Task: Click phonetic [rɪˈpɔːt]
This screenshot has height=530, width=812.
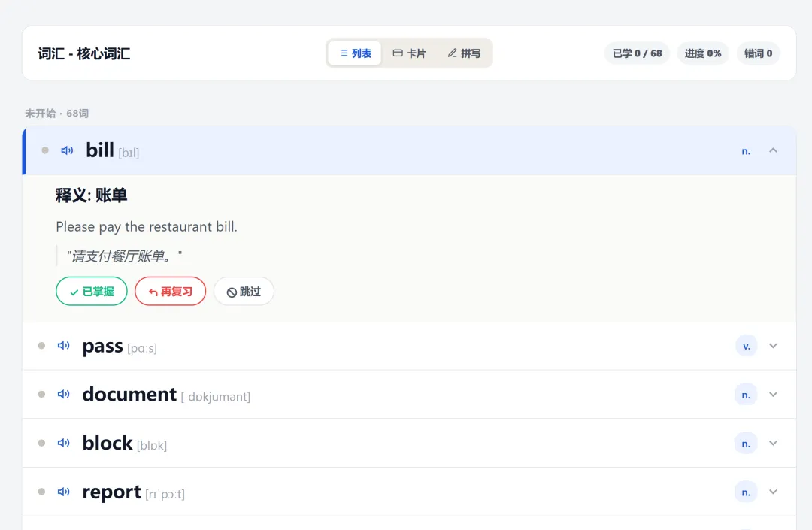Action: [x=165, y=494]
